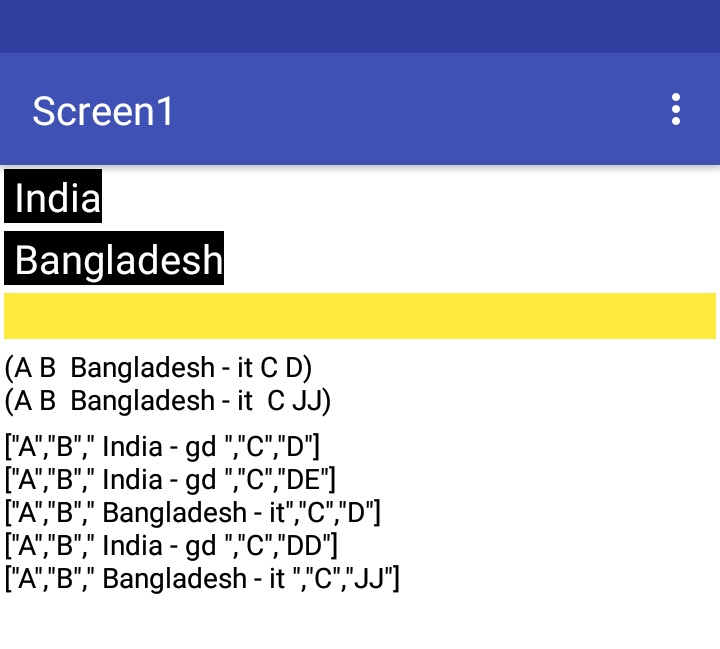Select bracketed Bangladesh - it row ending "JJ"

point(202,578)
